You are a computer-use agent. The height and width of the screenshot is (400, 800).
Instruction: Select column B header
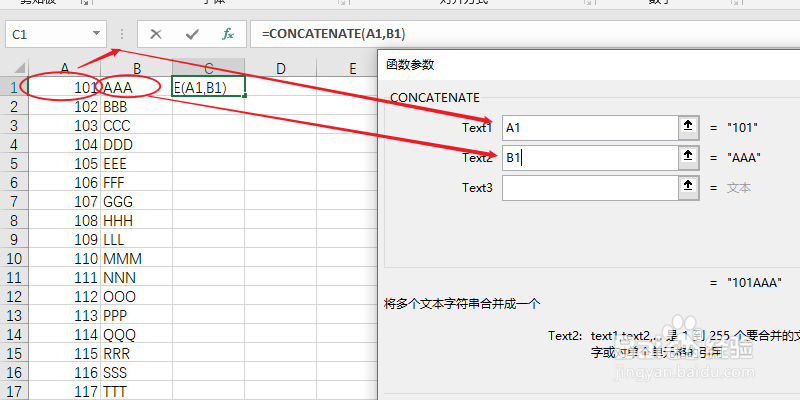coord(137,68)
